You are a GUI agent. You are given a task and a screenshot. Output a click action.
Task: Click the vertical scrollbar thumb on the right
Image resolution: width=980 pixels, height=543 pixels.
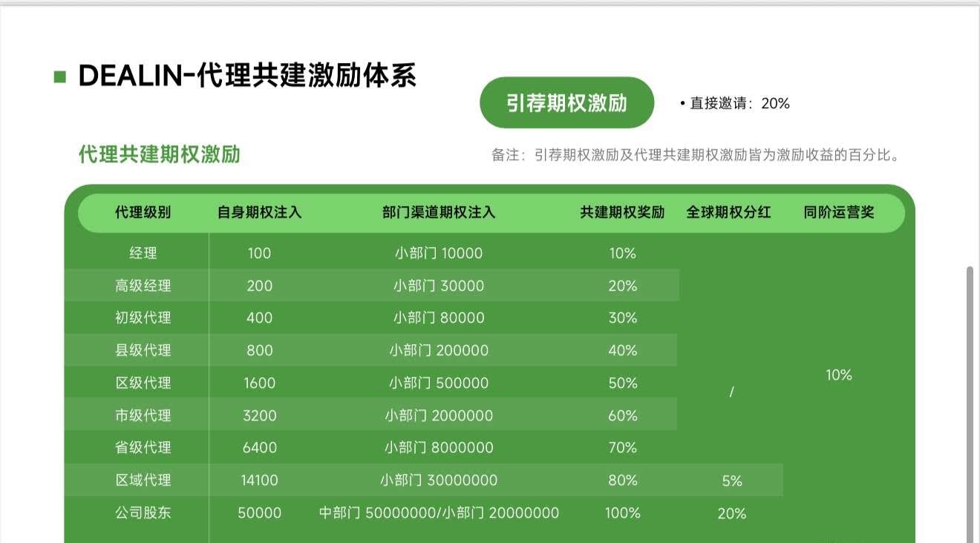pos(970,404)
